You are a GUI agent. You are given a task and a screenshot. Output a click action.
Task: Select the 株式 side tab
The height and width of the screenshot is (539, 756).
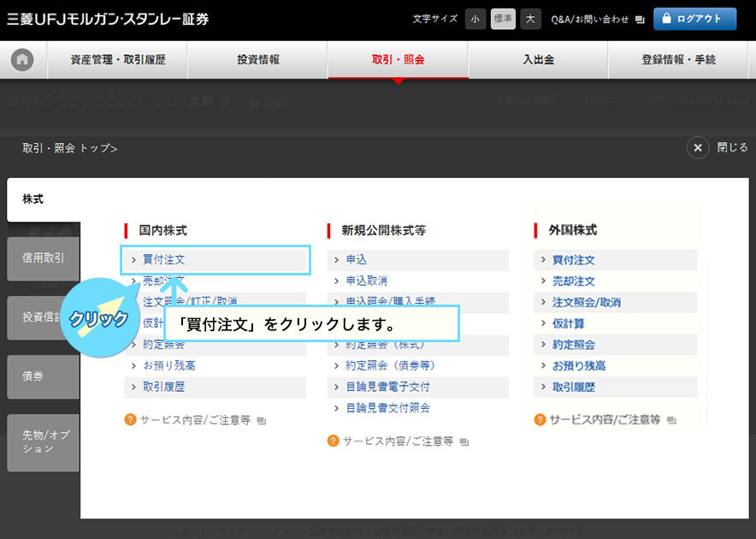(x=44, y=199)
